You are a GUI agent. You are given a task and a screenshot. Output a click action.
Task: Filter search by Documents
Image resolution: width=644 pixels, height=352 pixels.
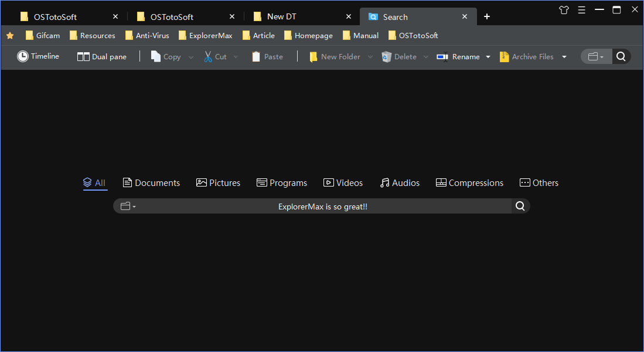pos(151,182)
